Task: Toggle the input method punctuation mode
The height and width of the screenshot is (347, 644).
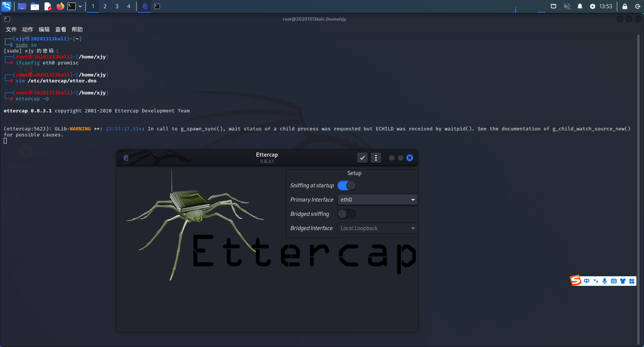Action: 596,281
